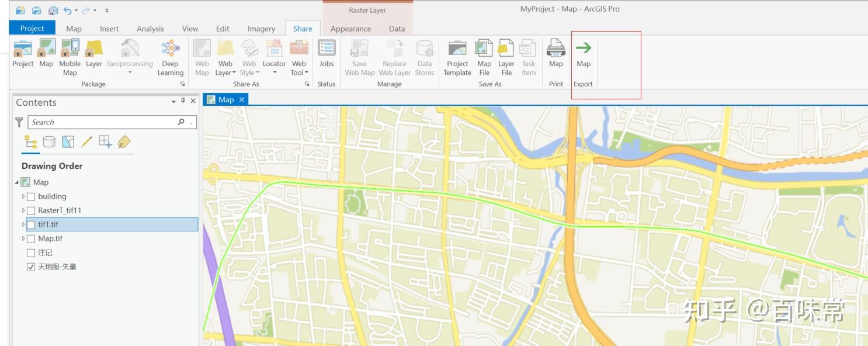Enable the building layer checkbox
The width and height of the screenshot is (868, 346).
pyautogui.click(x=30, y=196)
